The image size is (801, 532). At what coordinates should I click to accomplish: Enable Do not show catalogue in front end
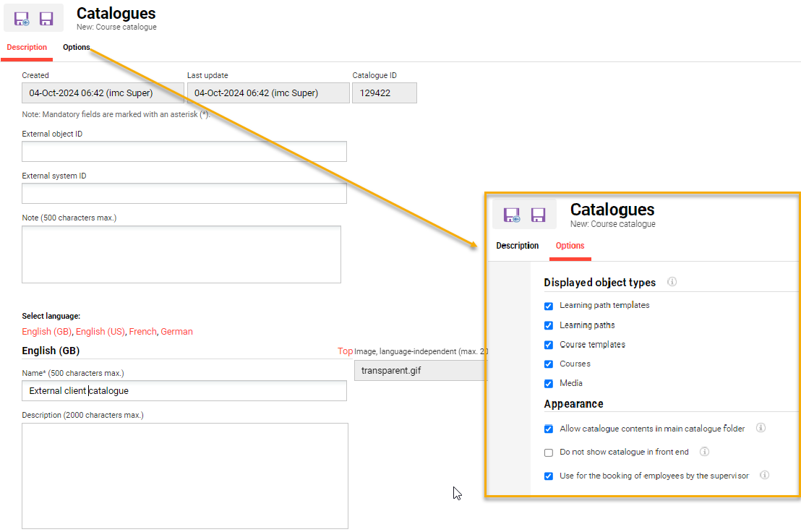click(x=549, y=452)
